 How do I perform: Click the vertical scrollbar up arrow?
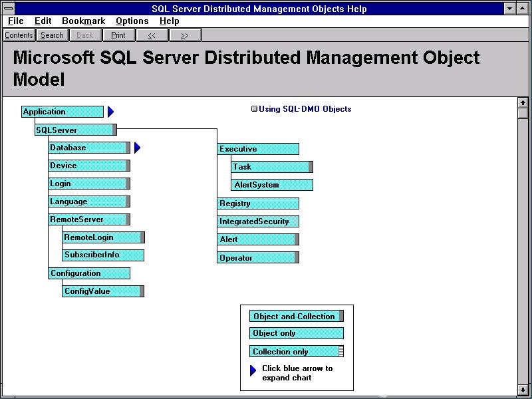523,103
